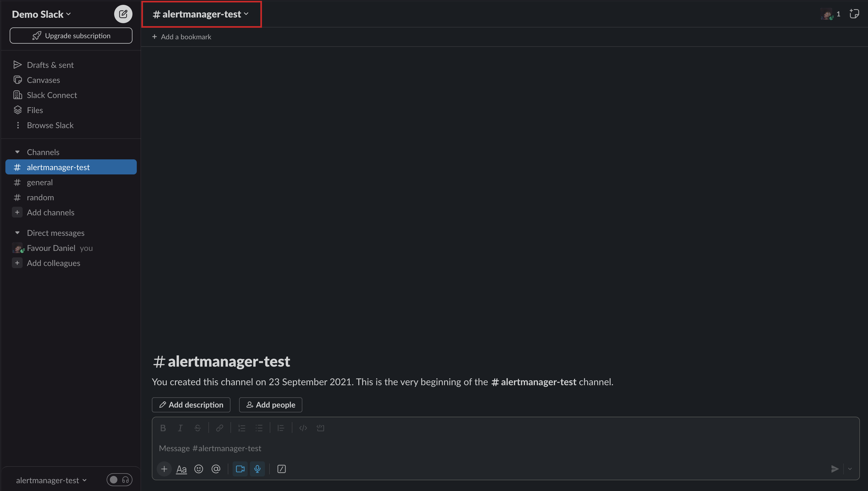Insert a code block
This screenshot has height=491, width=868.
[320, 428]
